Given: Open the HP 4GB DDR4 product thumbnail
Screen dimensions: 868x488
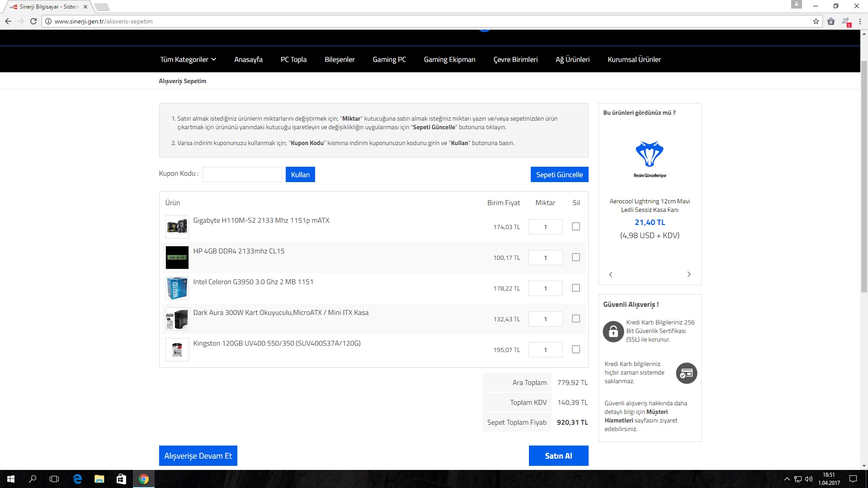Looking at the screenshot, I should (x=177, y=257).
